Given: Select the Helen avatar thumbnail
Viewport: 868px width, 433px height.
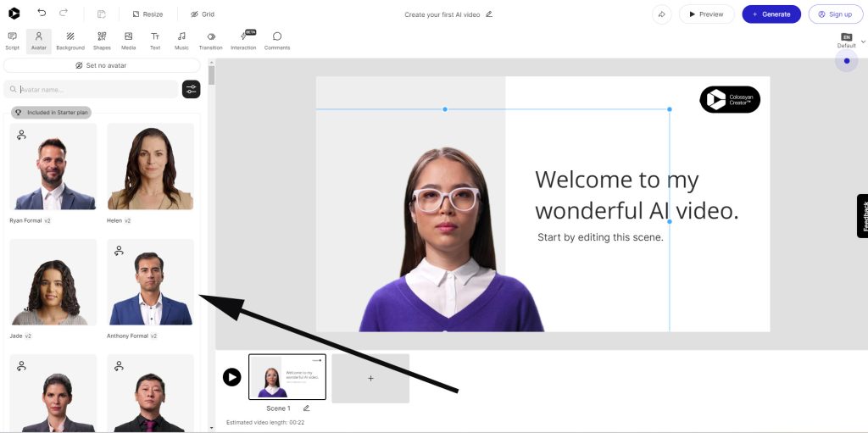Looking at the screenshot, I should coord(150,167).
